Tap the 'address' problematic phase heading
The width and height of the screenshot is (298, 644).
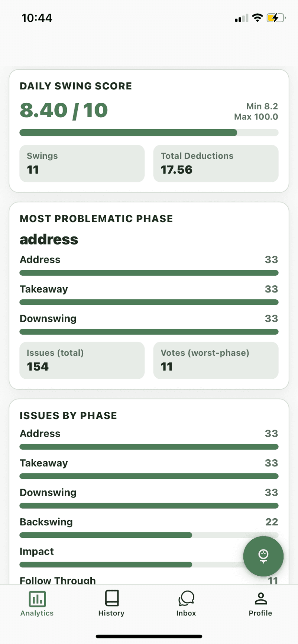pyautogui.click(x=49, y=239)
